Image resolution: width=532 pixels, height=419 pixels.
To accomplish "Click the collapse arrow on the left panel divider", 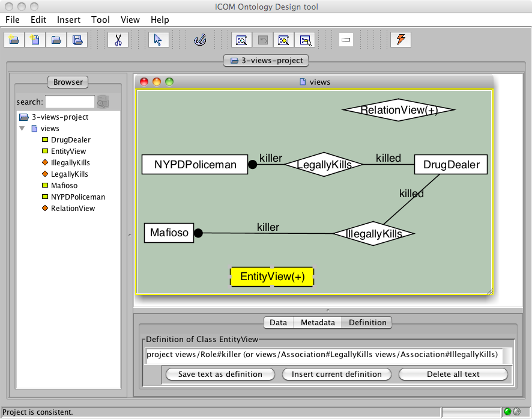I will [x=130, y=235].
